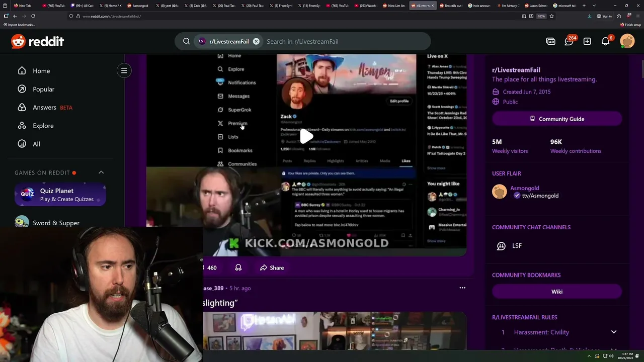
Task: Open the notifications bell
Action: tap(606, 41)
